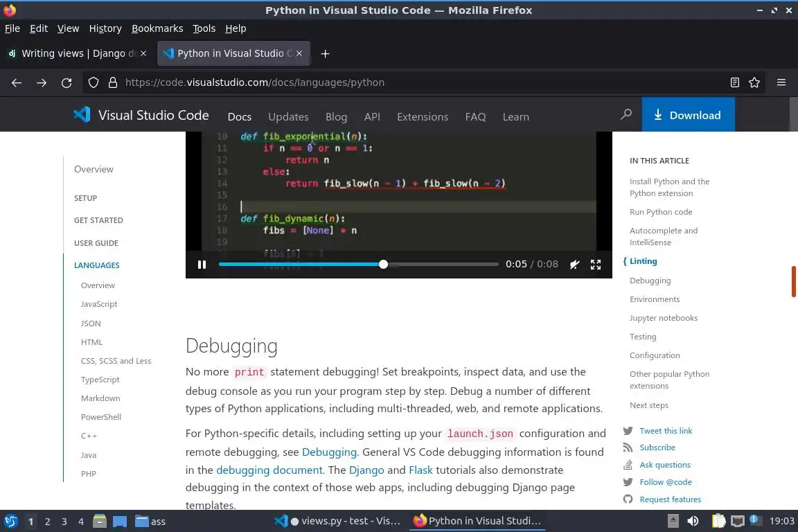Viewport: 798px width, 532px height.
Task: Open the debugging document link
Action: pyautogui.click(x=269, y=470)
